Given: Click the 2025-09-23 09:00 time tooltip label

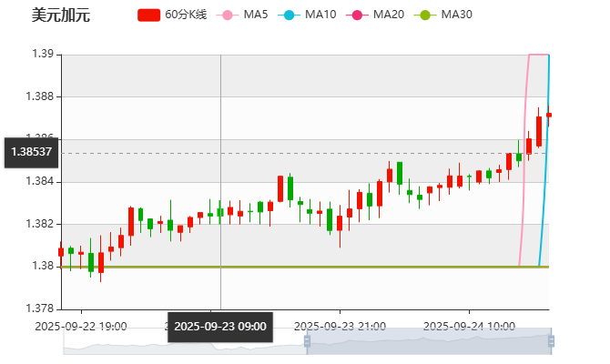Looking at the screenshot, I should pos(219,326).
